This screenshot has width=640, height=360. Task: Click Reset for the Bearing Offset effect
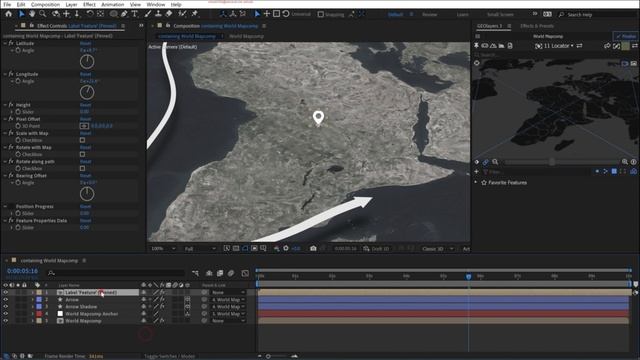click(x=85, y=176)
